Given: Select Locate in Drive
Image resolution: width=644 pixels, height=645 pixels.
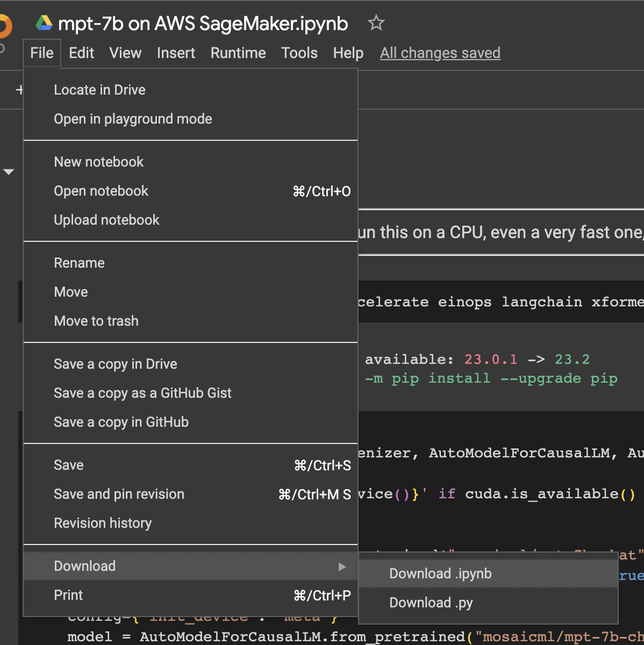Looking at the screenshot, I should [x=99, y=90].
